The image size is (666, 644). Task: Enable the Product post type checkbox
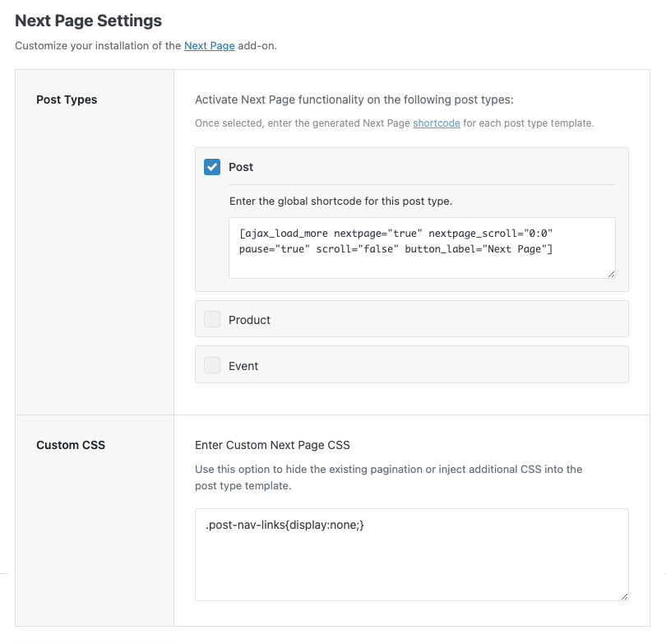pyautogui.click(x=212, y=319)
